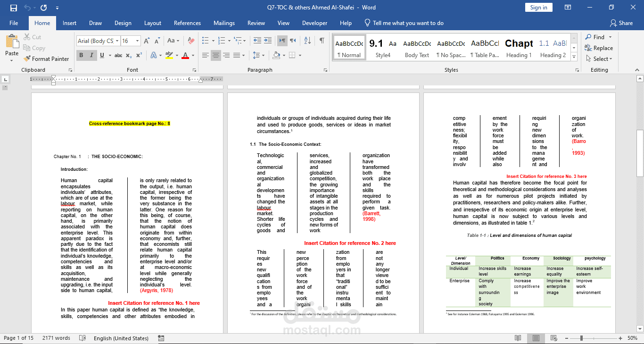Click the Redo icon in quick access

click(44, 8)
